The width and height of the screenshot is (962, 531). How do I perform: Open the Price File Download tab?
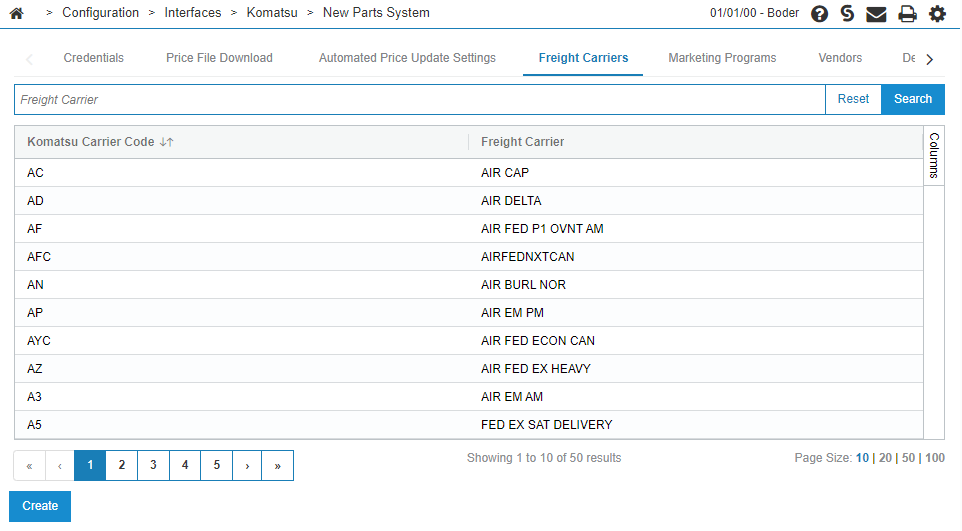pyautogui.click(x=219, y=58)
